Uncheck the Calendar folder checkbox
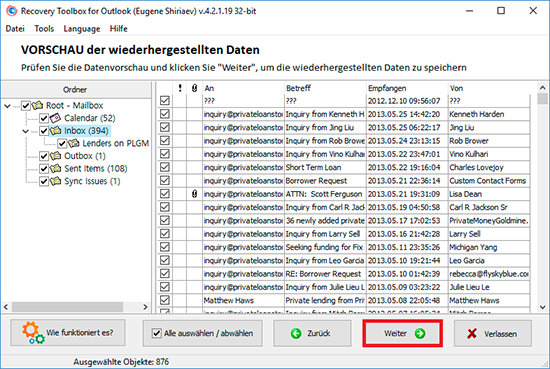The height and width of the screenshot is (369, 550). (44, 118)
